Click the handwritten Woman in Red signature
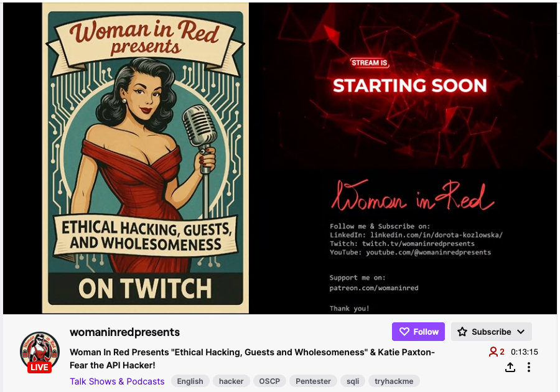560x392 pixels. (413, 196)
